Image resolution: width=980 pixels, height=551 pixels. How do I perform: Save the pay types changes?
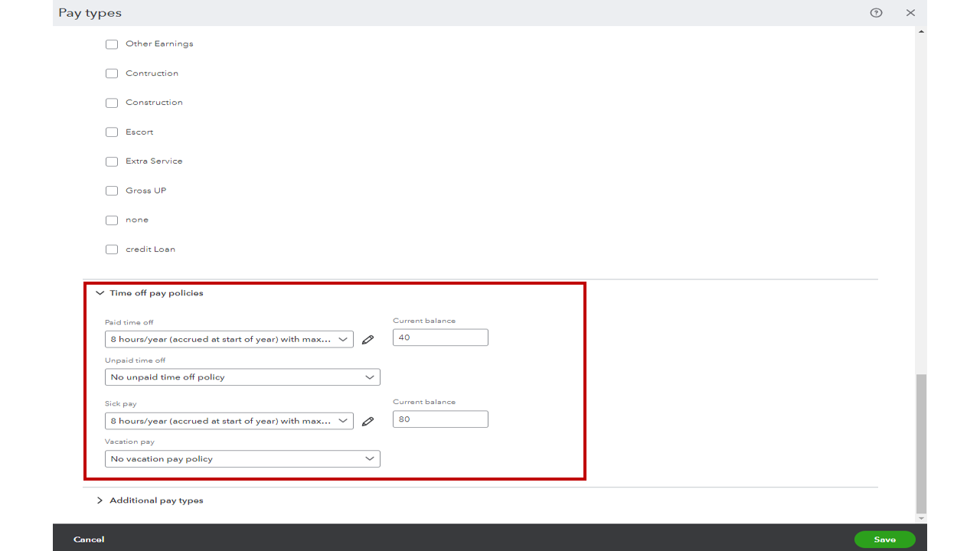tap(884, 539)
